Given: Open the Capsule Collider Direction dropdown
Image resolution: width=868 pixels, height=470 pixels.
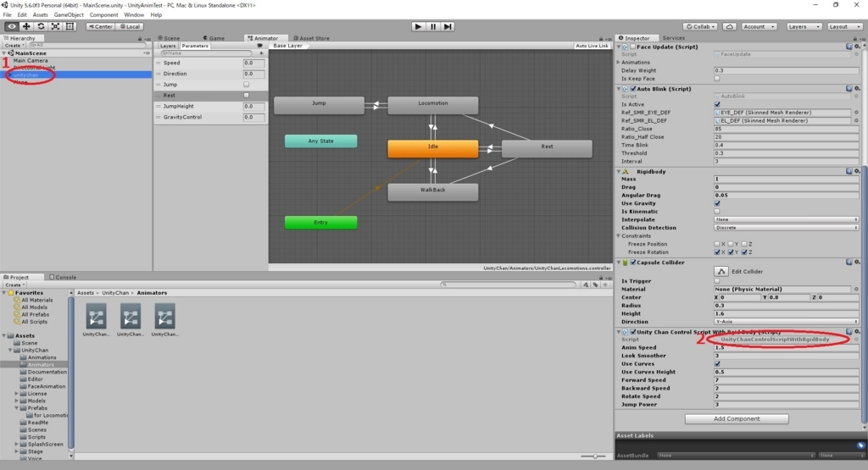Looking at the screenshot, I should pyautogui.click(x=786, y=322).
